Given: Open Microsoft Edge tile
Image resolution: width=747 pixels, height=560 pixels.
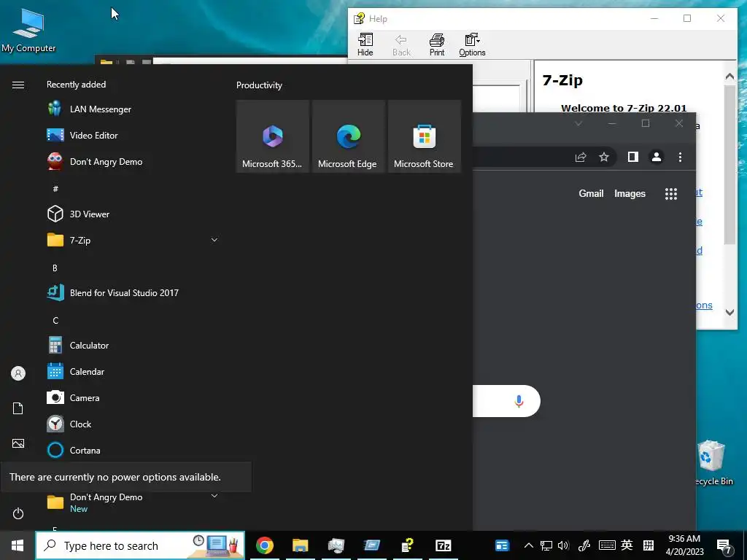Looking at the screenshot, I should point(348,136).
